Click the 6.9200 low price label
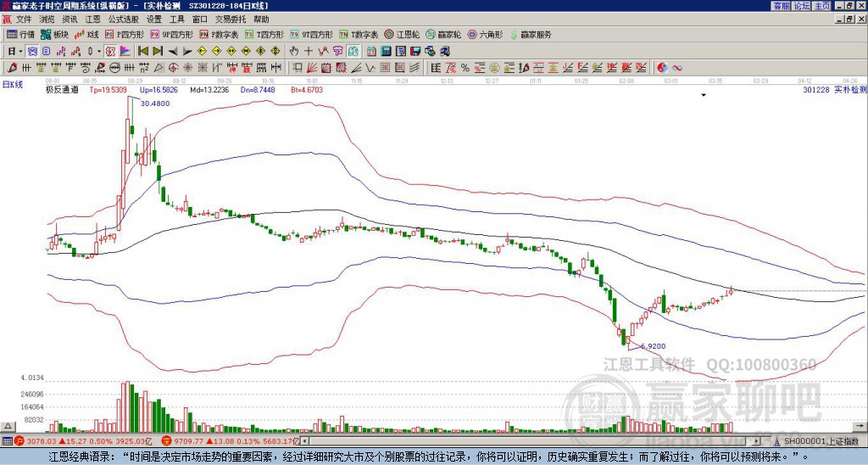 653,346
